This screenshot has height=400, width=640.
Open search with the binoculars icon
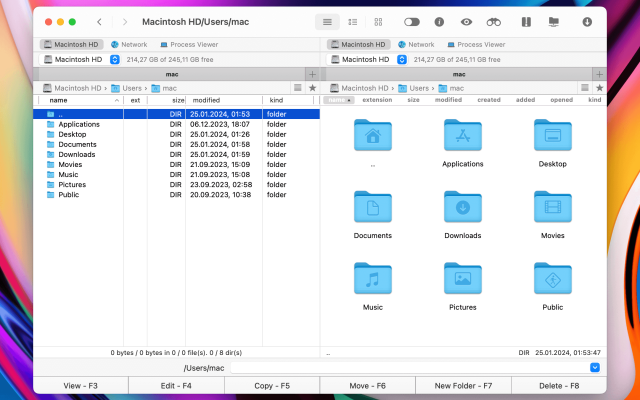tap(493, 21)
